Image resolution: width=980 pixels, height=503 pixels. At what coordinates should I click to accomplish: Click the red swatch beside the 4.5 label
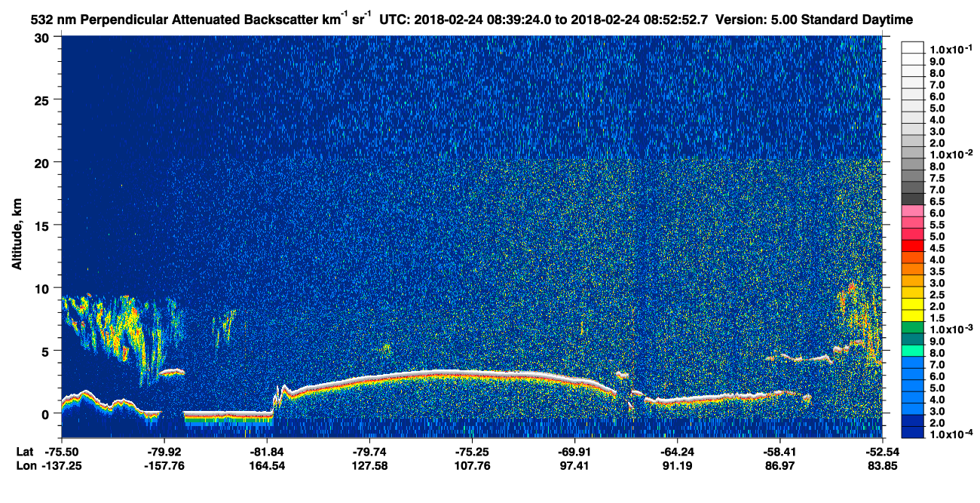(912, 247)
